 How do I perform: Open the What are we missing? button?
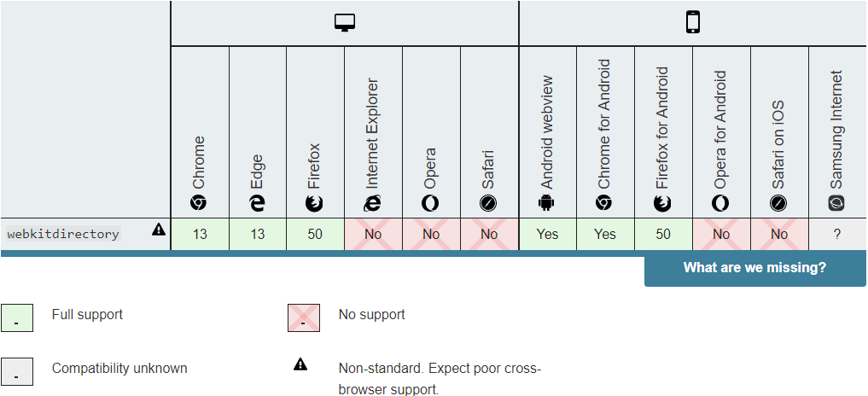pyautogui.click(x=754, y=269)
